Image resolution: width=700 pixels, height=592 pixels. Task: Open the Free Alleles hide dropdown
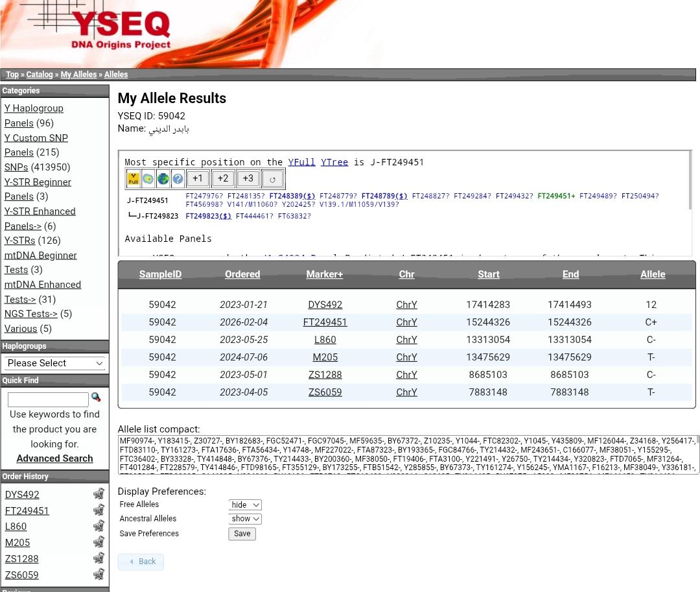click(244, 504)
